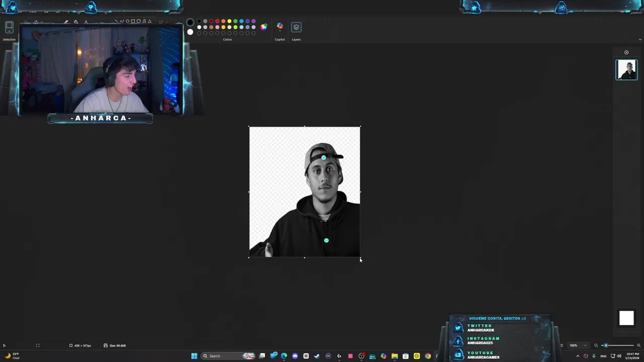Viewport: 644px width, 362px height.
Task: Pick the purple swatch in the top row
Action: point(254,21)
